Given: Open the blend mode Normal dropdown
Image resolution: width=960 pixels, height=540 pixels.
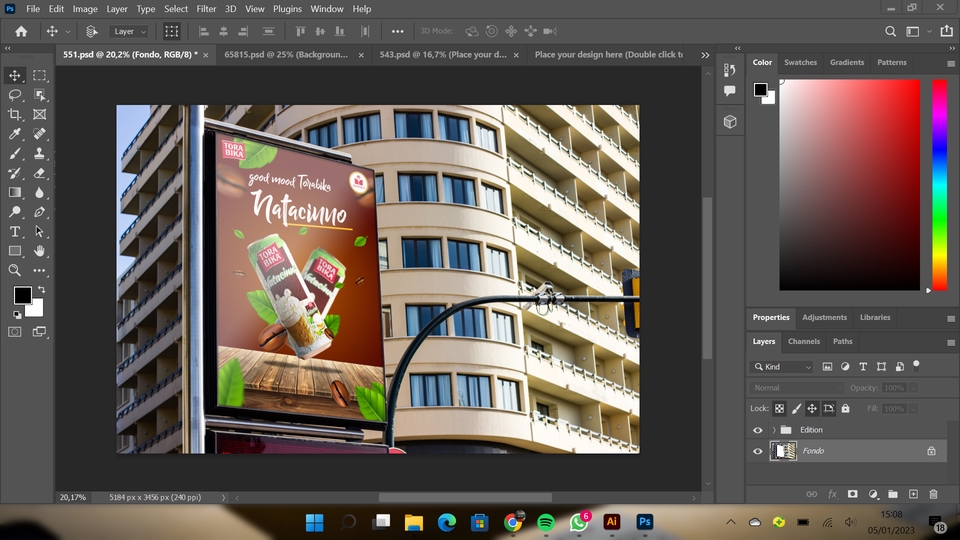Looking at the screenshot, I should 796,388.
